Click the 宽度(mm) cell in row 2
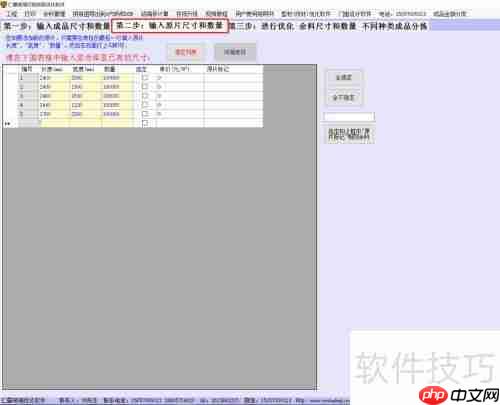Viewport: 500px width, 405px height. coord(86,87)
